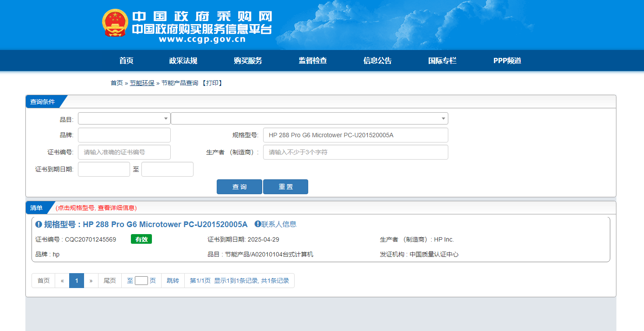Open PPP频道 navigation menu item
This screenshot has width=644, height=331.
[507, 61]
